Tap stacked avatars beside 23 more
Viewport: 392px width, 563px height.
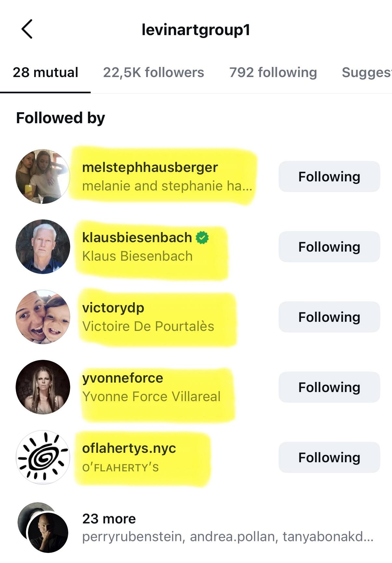point(44,527)
